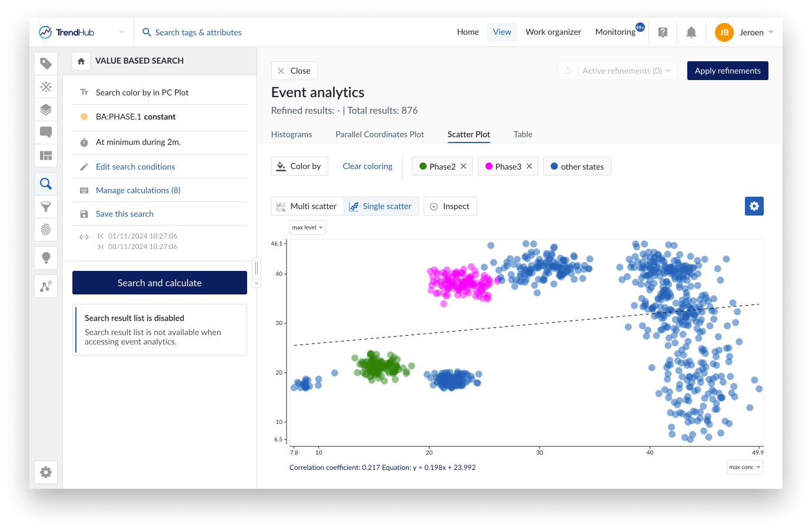Click the Edit search conditions link
Image resolution: width=812 pixels, height=530 pixels.
click(135, 167)
